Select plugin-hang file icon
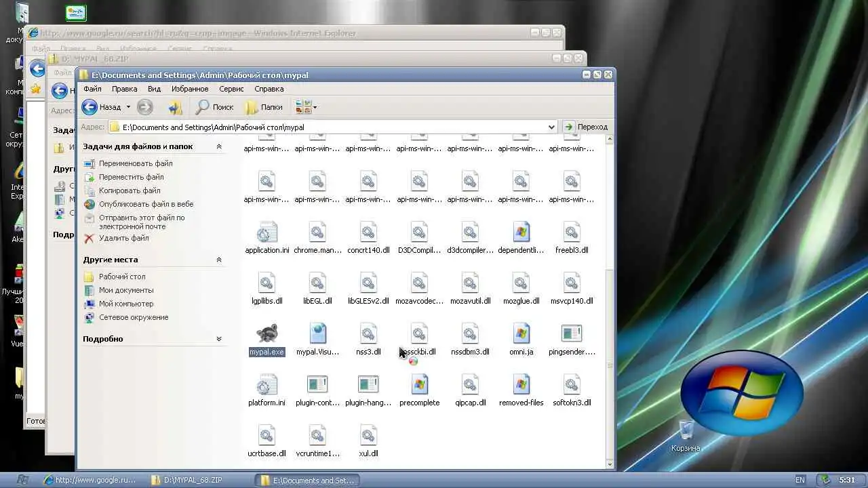 tap(368, 384)
